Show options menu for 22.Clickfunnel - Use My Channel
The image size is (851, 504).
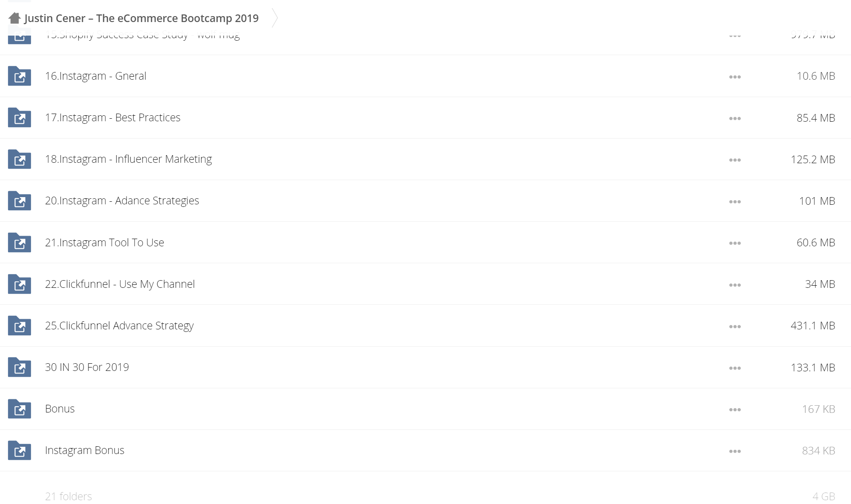[x=735, y=285]
